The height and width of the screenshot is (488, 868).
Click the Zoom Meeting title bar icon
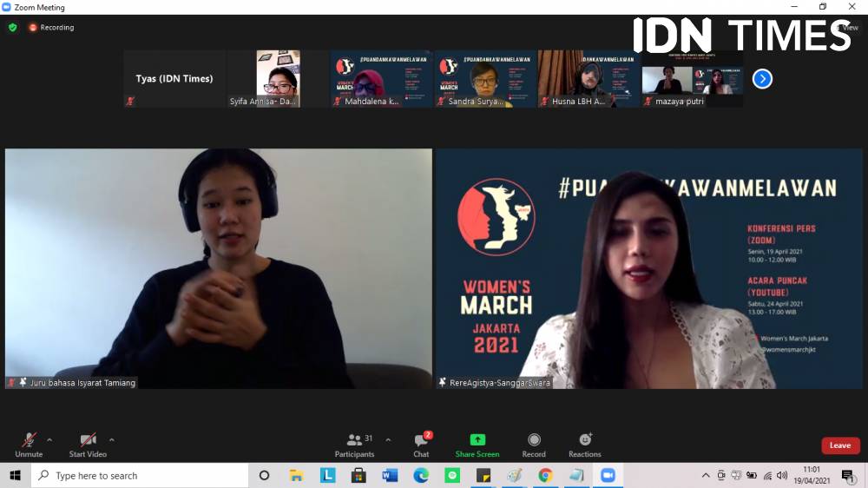(x=7, y=7)
